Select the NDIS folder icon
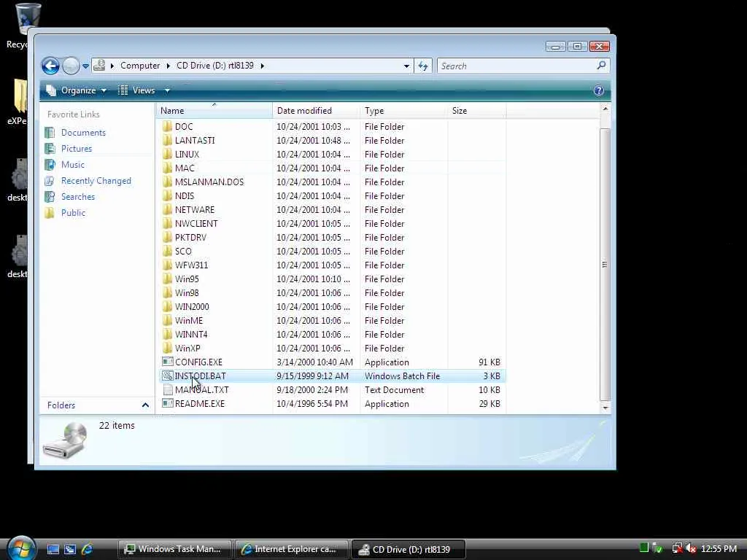Viewport: 747px width, 560px height. click(167, 195)
